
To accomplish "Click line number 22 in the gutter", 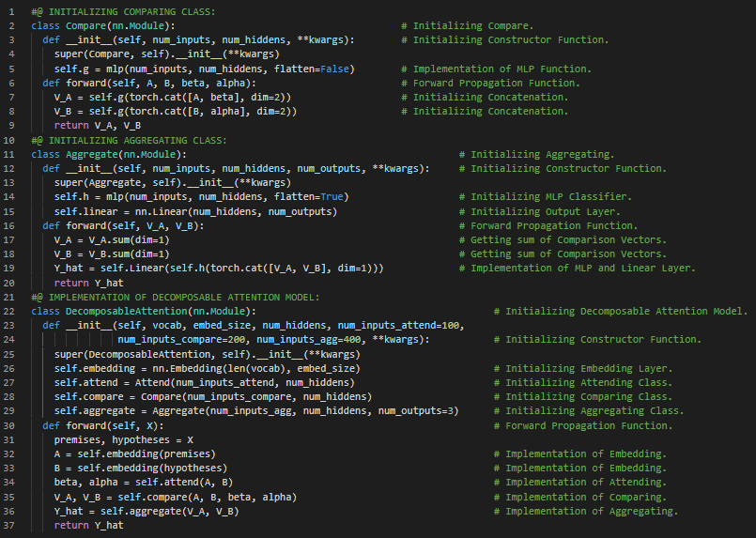I will (x=8, y=298).
